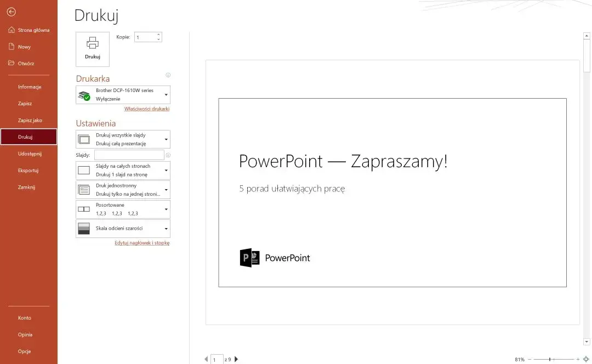Click the Slajdy field info icon
Viewport: 592px width, 364px height.
tap(168, 155)
